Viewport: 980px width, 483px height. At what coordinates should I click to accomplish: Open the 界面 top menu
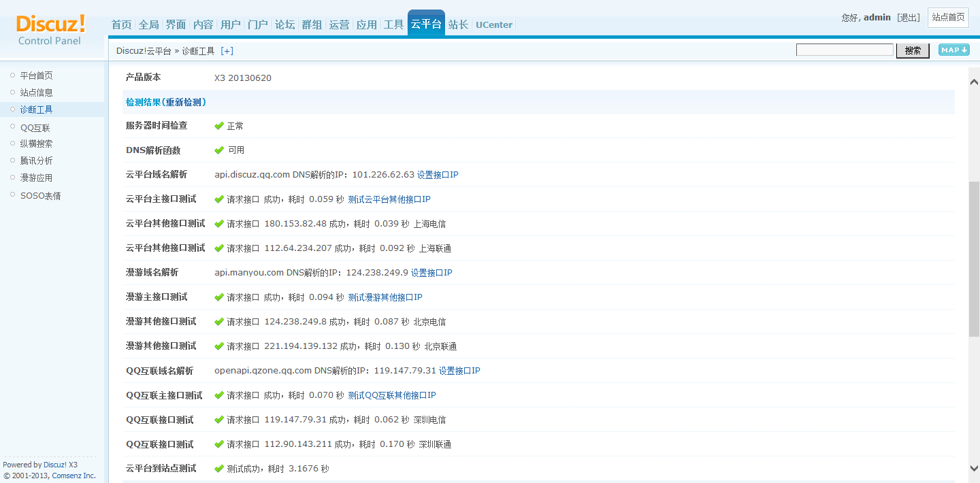tap(176, 24)
